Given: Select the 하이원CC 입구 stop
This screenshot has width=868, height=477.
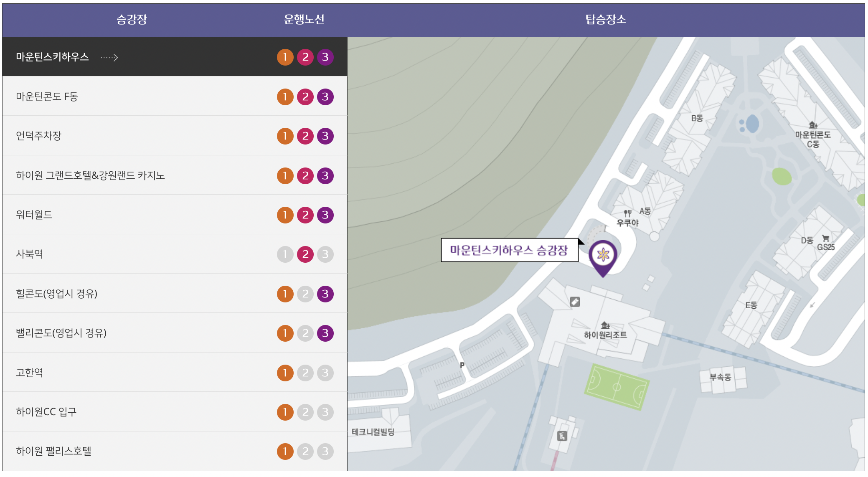Looking at the screenshot, I should coord(175,412).
